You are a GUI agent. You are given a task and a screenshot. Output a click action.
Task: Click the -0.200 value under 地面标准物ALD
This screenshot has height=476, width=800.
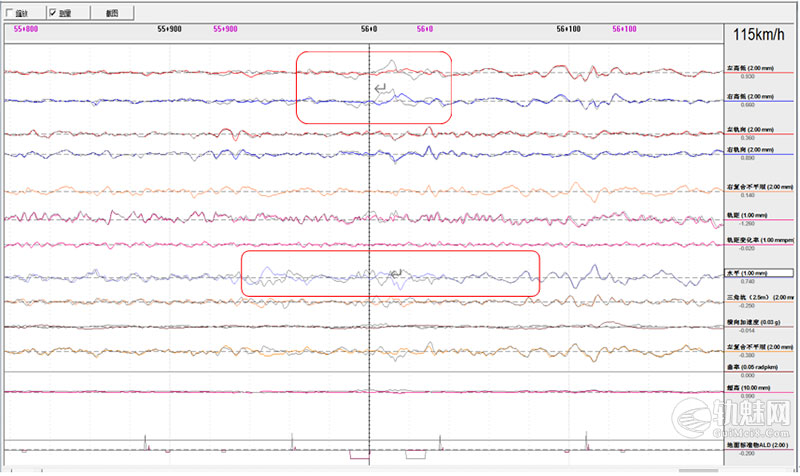[x=747, y=454]
